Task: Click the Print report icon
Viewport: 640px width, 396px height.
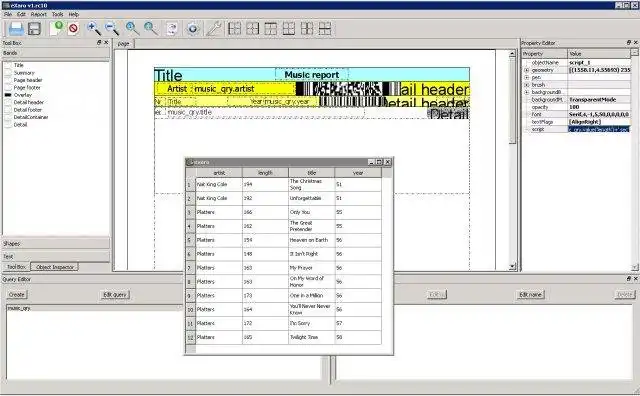Action: [x=16, y=29]
